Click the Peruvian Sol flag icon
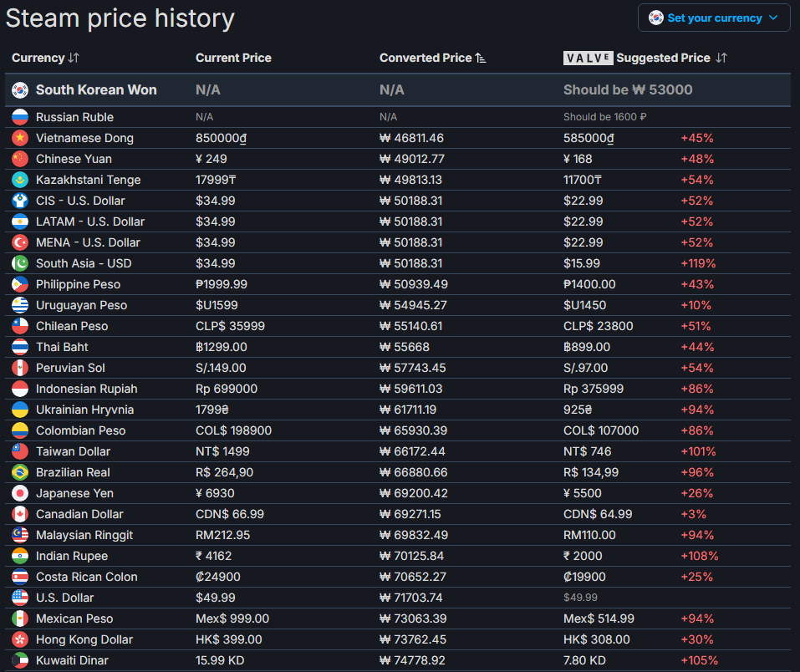Image resolution: width=800 pixels, height=672 pixels. [x=20, y=368]
